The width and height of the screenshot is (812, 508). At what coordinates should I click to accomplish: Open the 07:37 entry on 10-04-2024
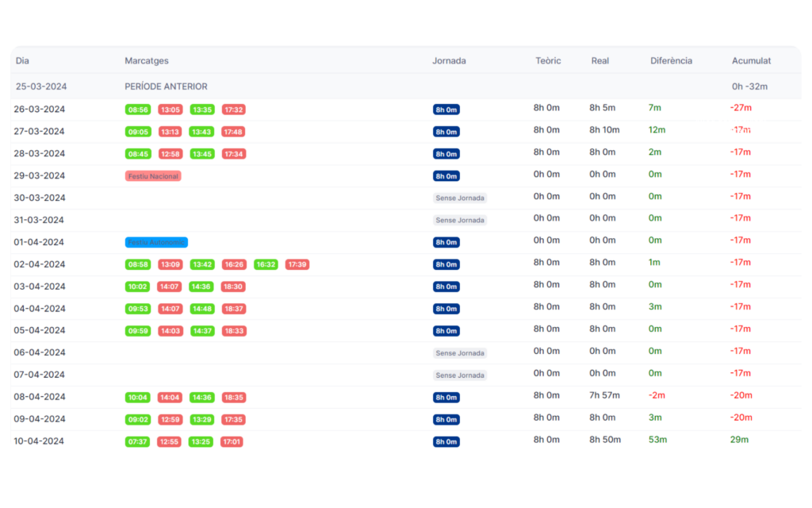[x=138, y=442]
